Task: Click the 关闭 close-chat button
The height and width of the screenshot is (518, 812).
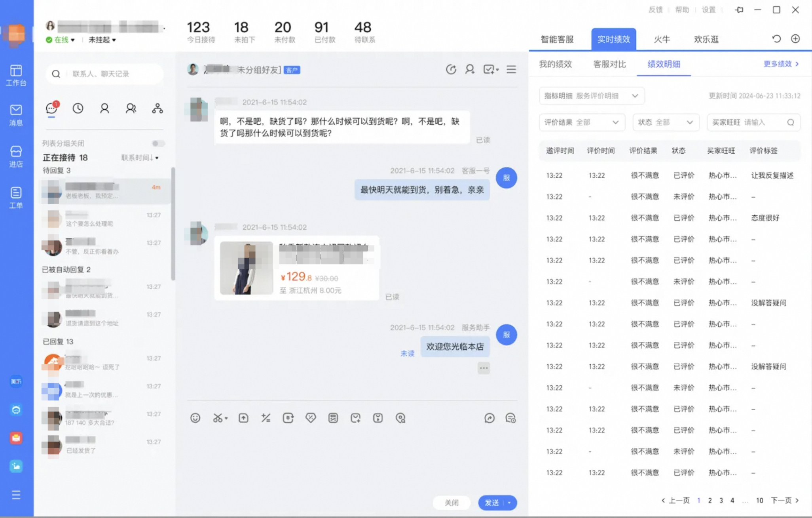Action: pyautogui.click(x=452, y=503)
